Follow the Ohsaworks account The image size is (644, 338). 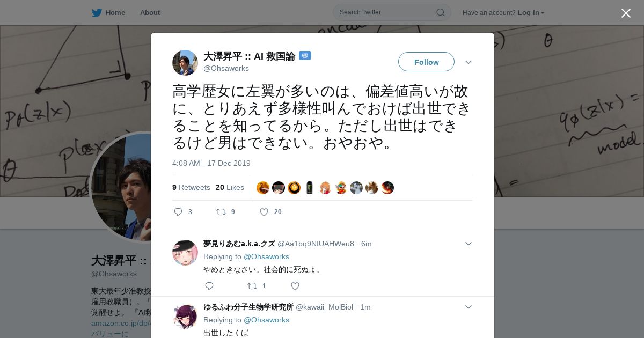pyautogui.click(x=426, y=62)
